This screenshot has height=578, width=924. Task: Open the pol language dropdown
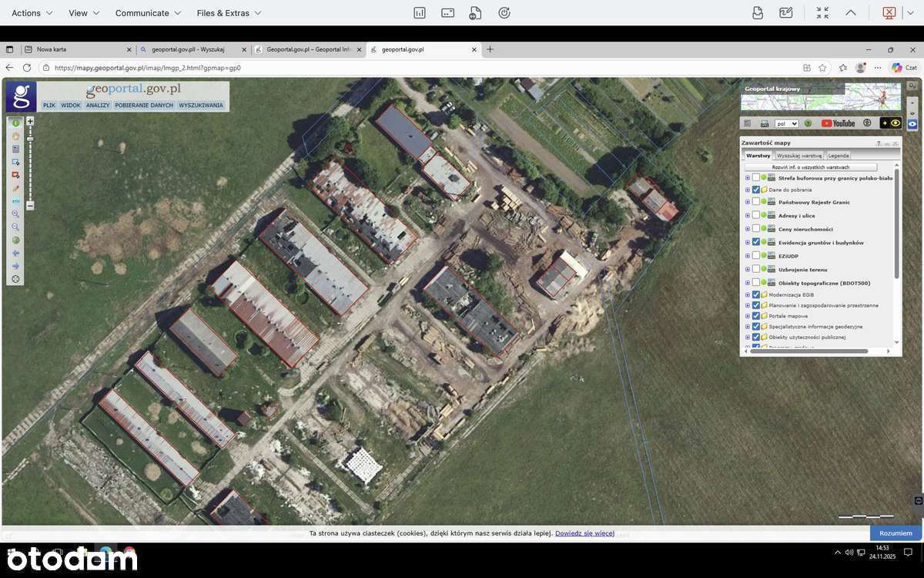pos(786,123)
